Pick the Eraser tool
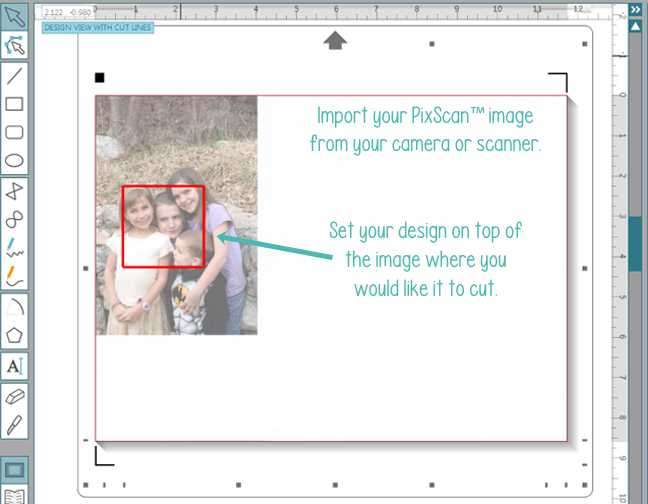Viewport: 648px width, 504px height. [x=14, y=397]
